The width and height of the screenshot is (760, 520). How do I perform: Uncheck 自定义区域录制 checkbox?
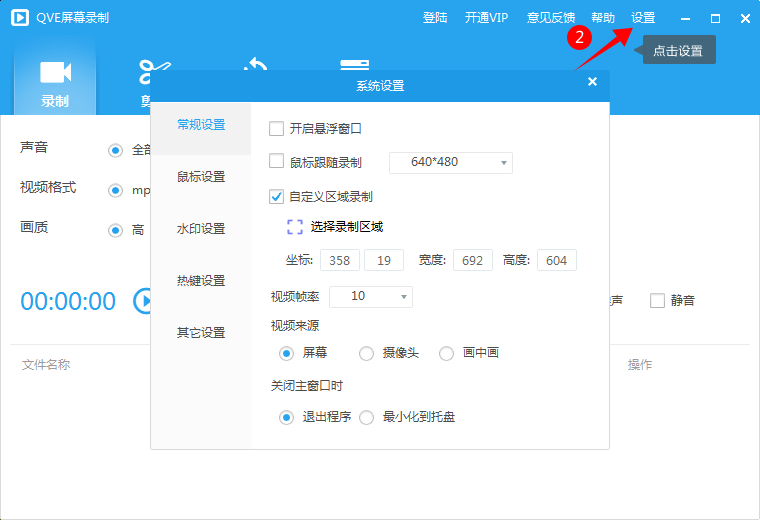(276, 197)
